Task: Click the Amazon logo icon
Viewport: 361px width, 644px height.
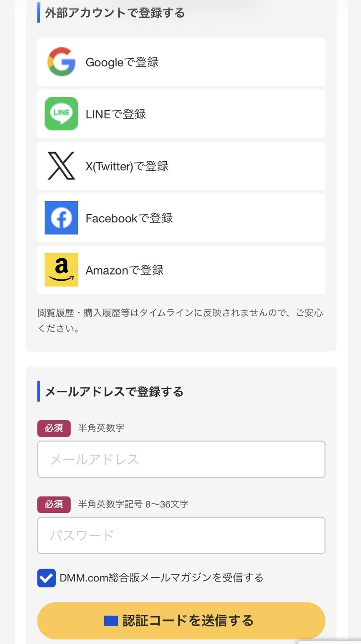Action: pyautogui.click(x=61, y=270)
